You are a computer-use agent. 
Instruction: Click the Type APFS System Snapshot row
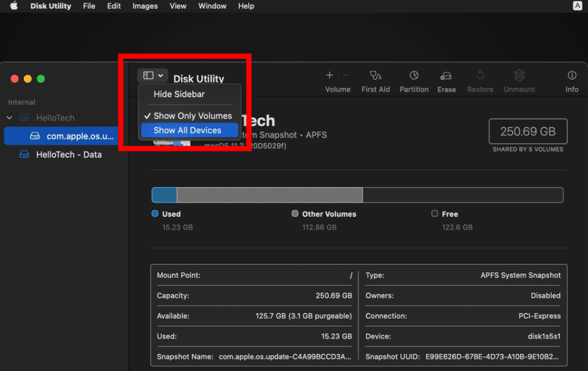click(463, 275)
